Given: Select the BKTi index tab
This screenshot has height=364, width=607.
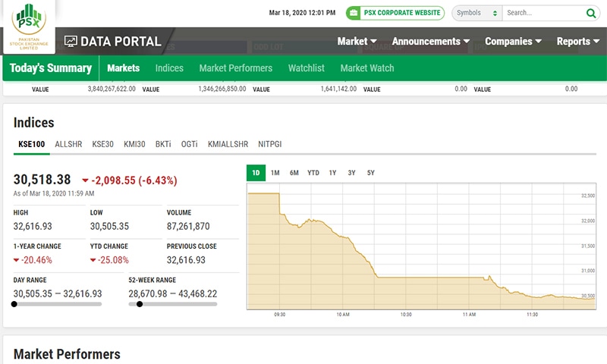Looking at the screenshot, I should (163, 144).
